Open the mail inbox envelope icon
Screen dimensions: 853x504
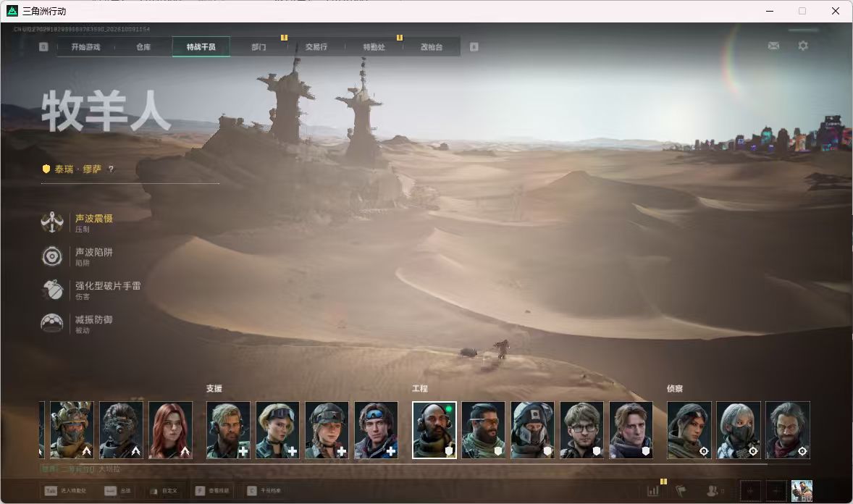pyautogui.click(x=773, y=46)
